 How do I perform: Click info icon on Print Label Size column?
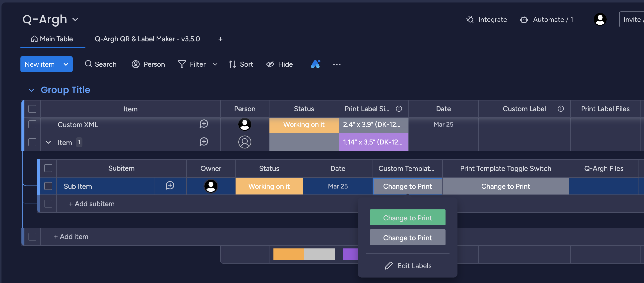pyautogui.click(x=399, y=109)
